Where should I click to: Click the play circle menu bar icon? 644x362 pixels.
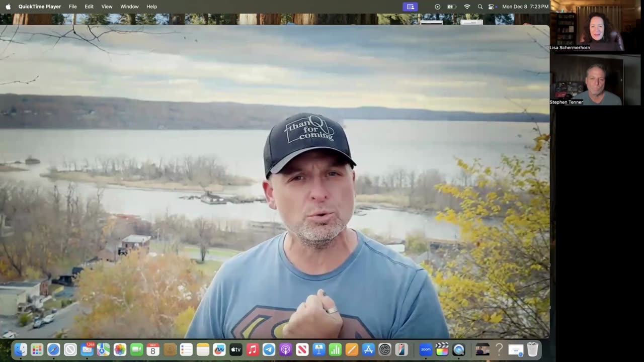point(437,7)
